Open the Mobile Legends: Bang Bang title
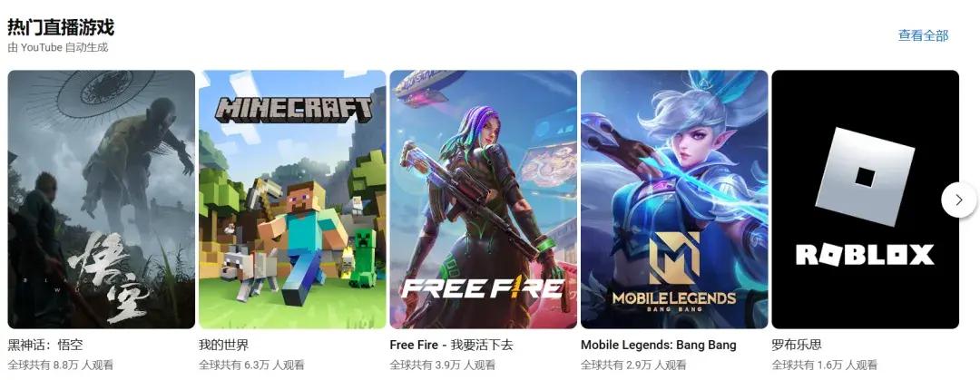 point(659,345)
